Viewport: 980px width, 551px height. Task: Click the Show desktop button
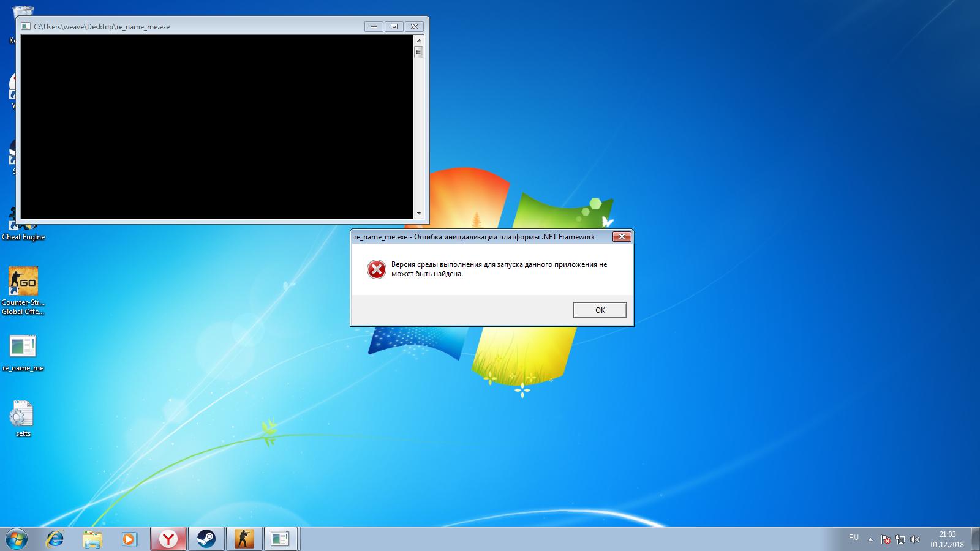point(975,539)
